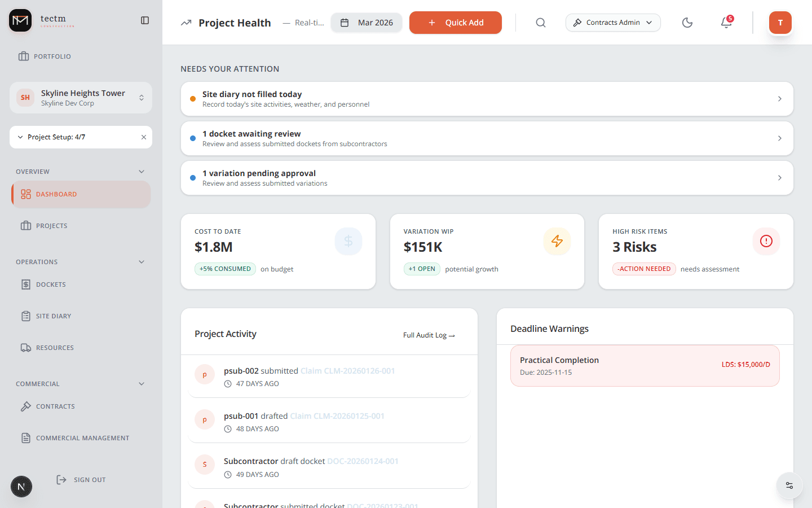
Task: Open the floating settings button bottom right
Action: [x=789, y=485]
